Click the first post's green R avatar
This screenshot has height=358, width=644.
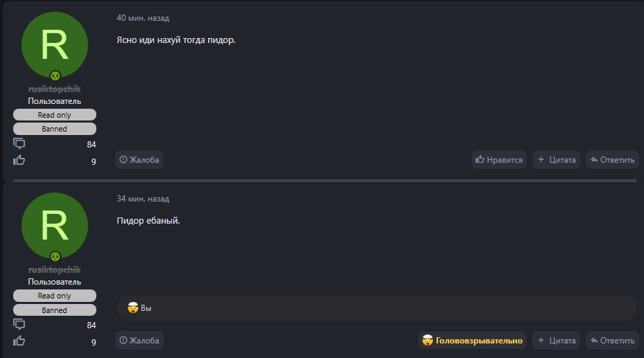(55, 44)
